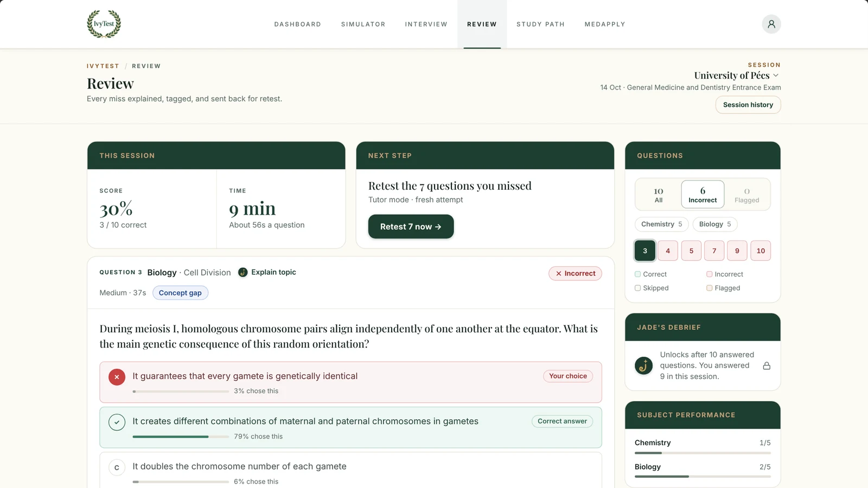The height and width of the screenshot is (488, 868).
Task: Open the MedApply tab
Action: click(x=605, y=24)
